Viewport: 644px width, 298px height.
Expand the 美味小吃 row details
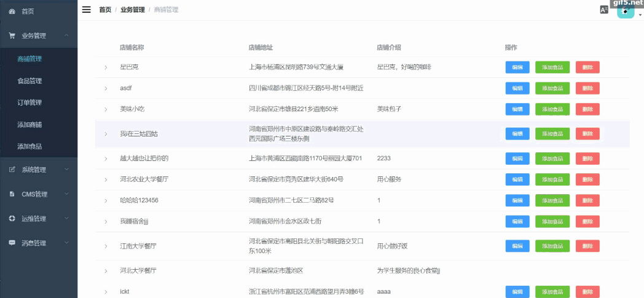106,109
